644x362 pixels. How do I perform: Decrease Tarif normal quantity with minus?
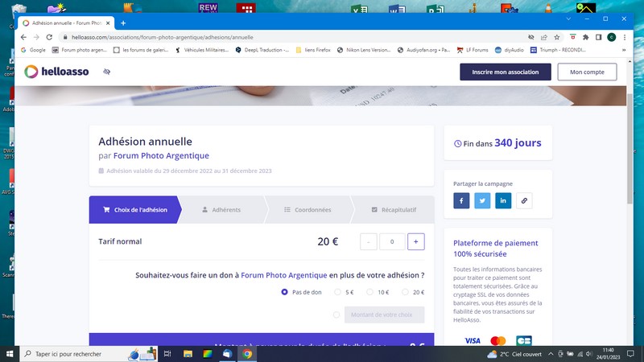369,242
